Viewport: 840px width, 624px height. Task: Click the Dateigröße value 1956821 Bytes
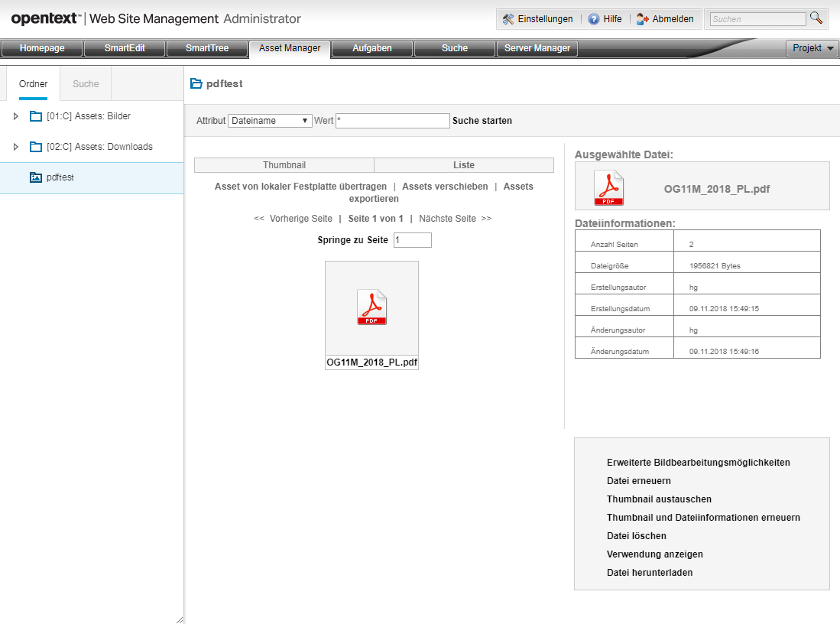point(715,266)
